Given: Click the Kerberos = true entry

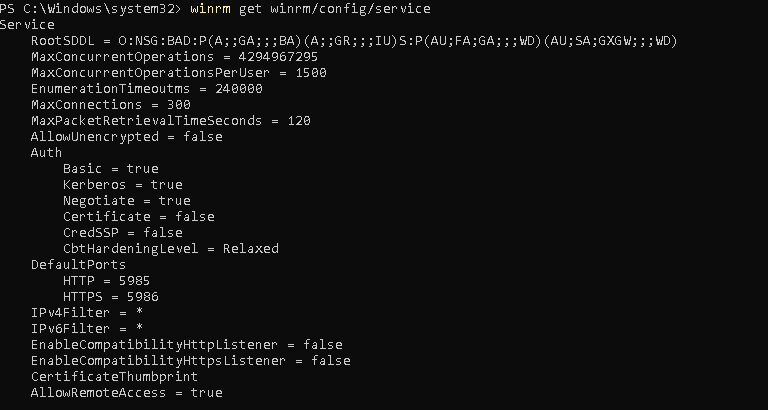Looking at the screenshot, I should pyautogui.click(x=122, y=185).
